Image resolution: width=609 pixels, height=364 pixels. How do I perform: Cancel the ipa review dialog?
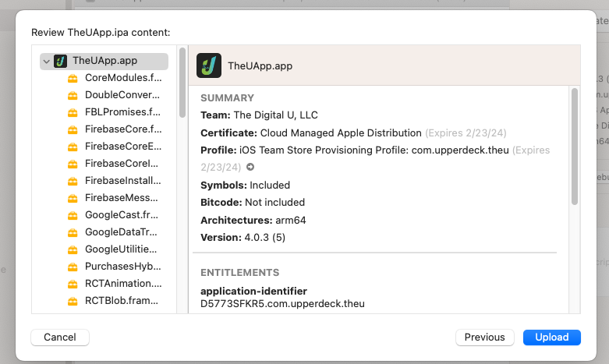(60, 337)
